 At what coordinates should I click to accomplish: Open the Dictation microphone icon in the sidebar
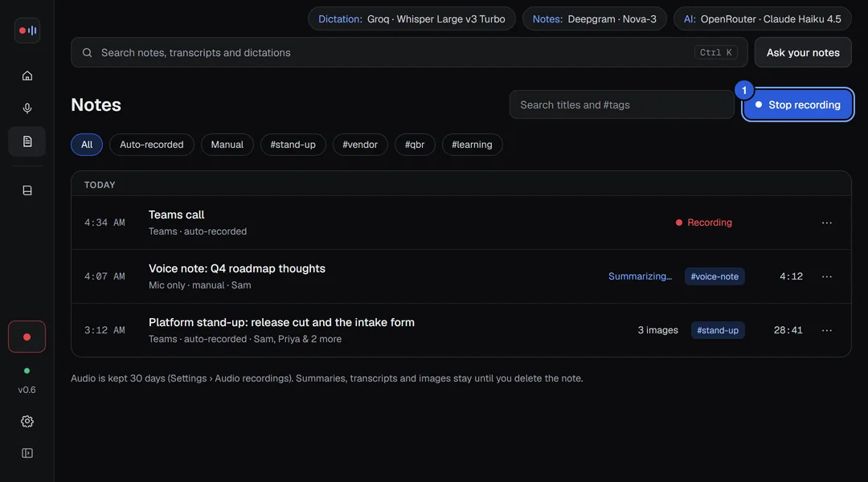(x=27, y=108)
